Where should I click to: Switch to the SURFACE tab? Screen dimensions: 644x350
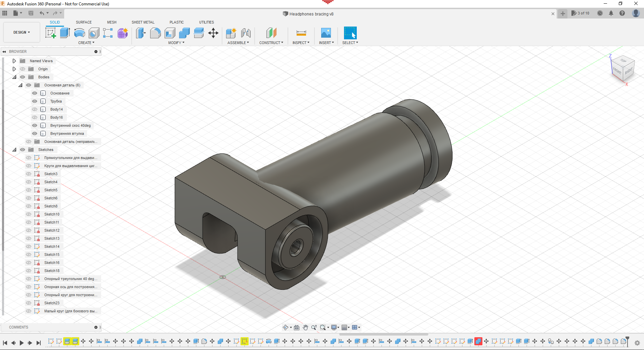tap(84, 22)
